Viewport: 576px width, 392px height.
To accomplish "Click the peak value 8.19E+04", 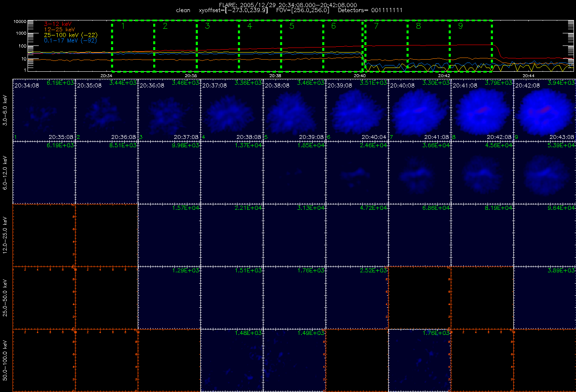I will pyautogui.click(x=498, y=208).
